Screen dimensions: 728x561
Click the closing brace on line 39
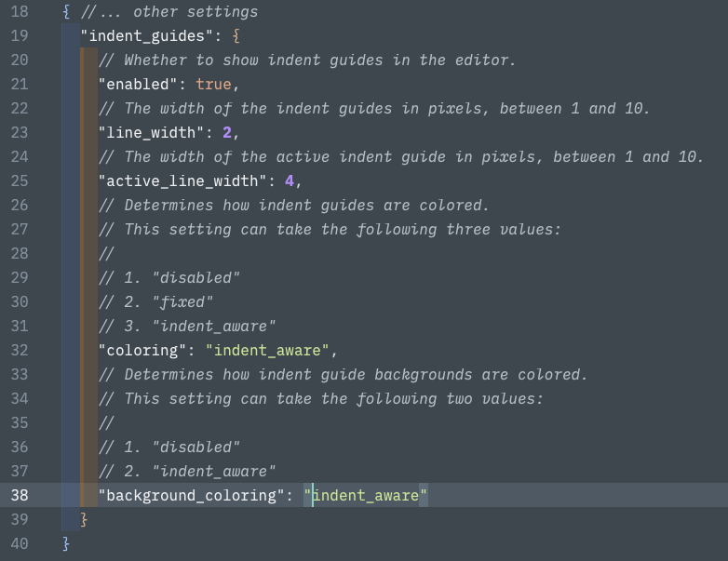pyautogui.click(x=85, y=520)
